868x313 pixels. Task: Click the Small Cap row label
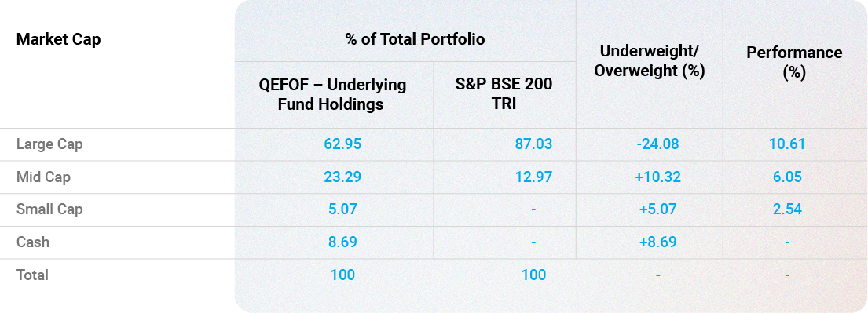(x=49, y=209)
